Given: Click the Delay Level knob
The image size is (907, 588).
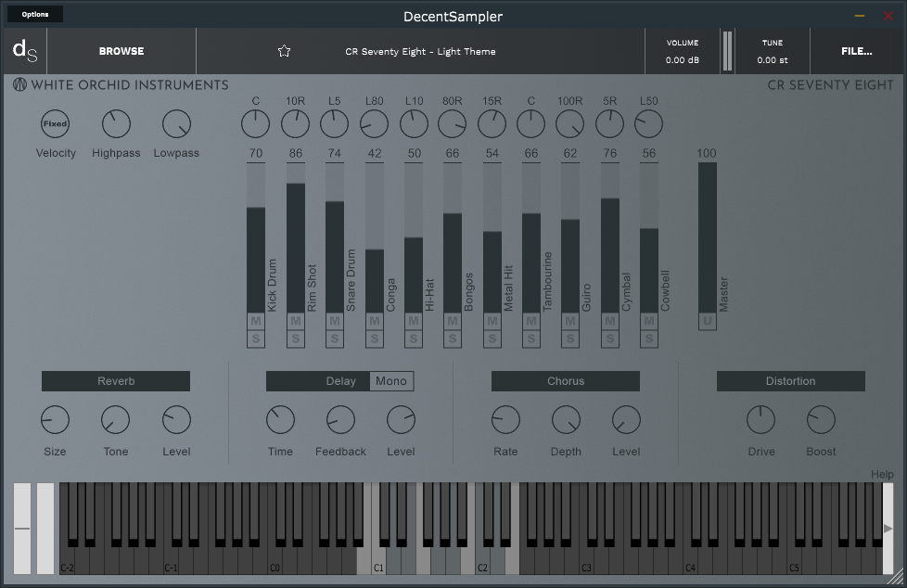Looking at the screenshot, I should [x=401, y=419].
